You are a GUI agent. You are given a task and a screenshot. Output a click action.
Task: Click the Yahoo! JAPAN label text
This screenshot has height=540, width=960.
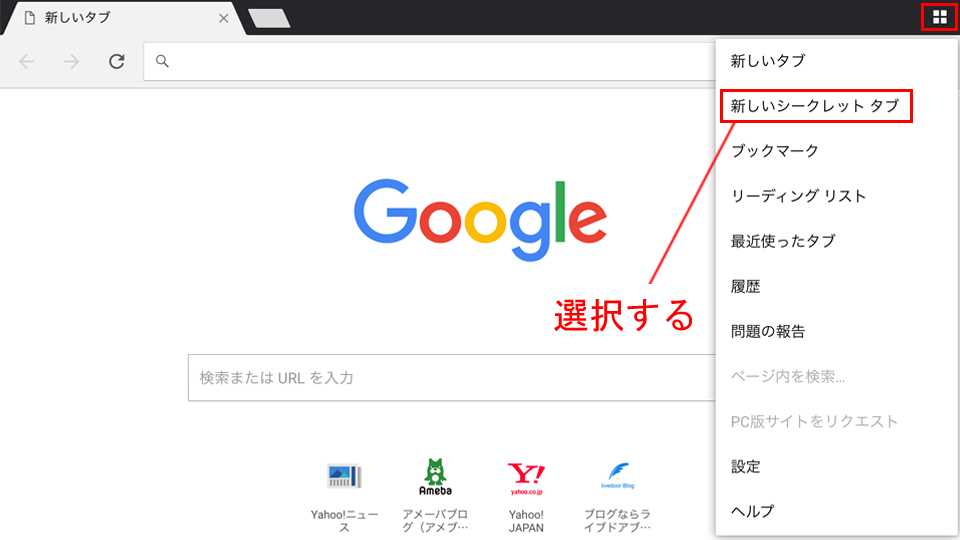pyautogui.click(x=526, y=520)
